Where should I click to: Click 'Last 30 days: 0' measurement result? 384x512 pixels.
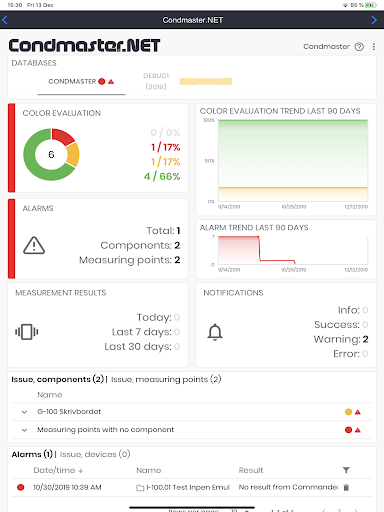pos(142,347)
